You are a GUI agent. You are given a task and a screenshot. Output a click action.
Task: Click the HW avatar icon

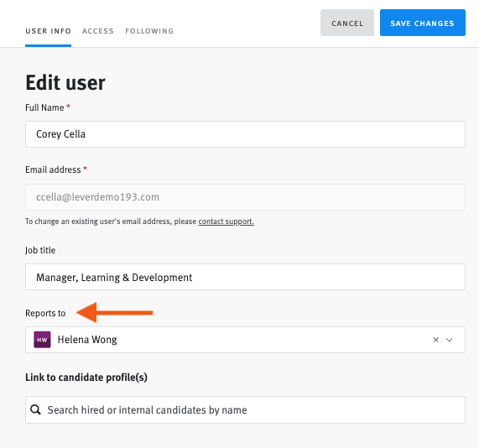tap(42, 340)
